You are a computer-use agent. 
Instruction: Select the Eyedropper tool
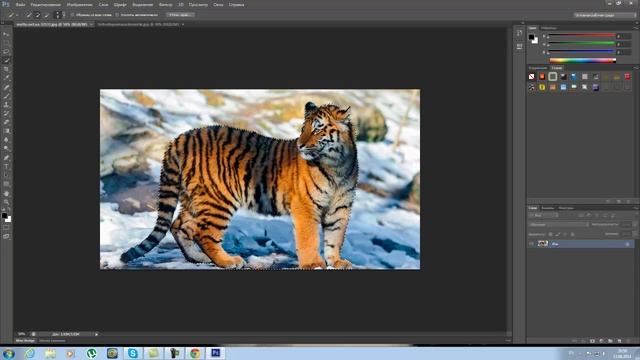point(6,78)
